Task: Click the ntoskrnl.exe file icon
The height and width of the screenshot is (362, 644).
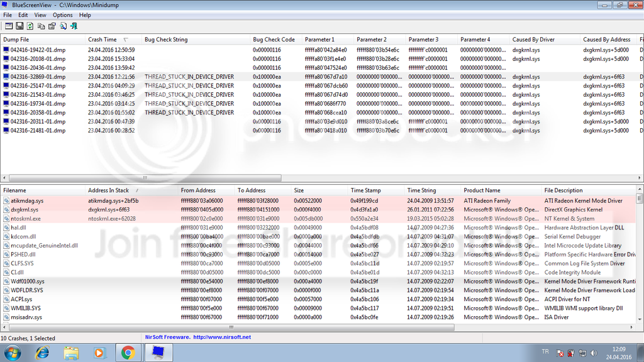Action: coord(6,219)
